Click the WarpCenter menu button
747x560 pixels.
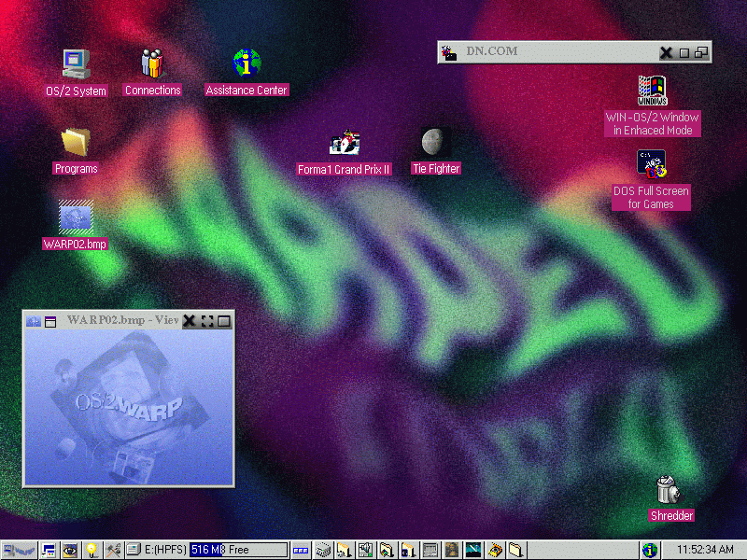[x=19, y=551]
